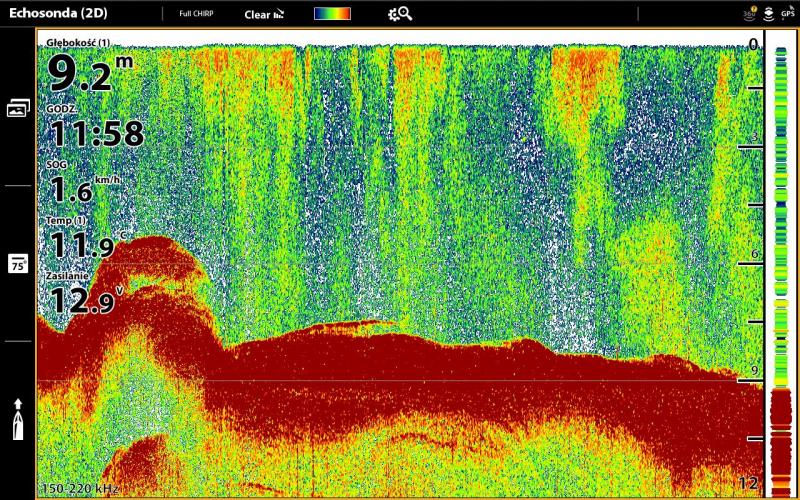Toggle the Clear sonar mode
The image size is (800, 500).
pyautogui.click(x=264, y=14)
